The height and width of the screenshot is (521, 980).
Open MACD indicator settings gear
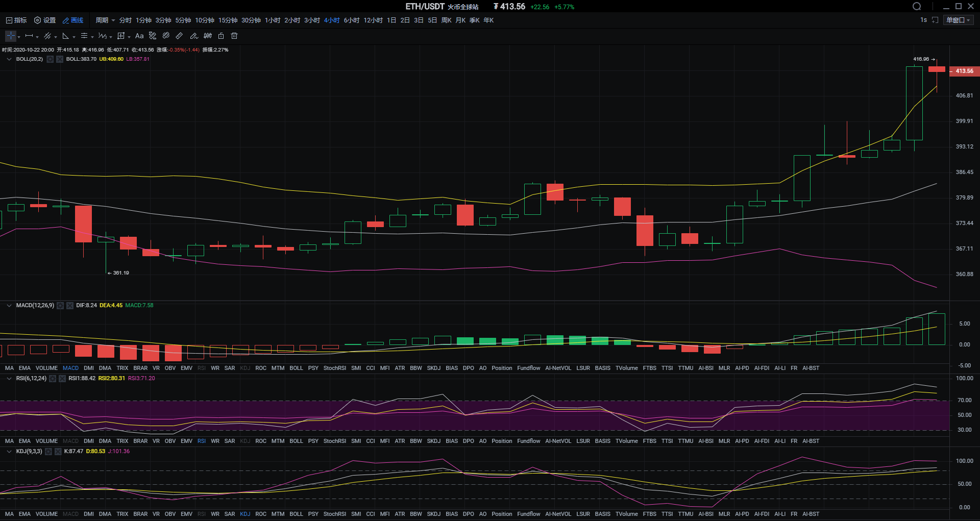coord(60,306)
